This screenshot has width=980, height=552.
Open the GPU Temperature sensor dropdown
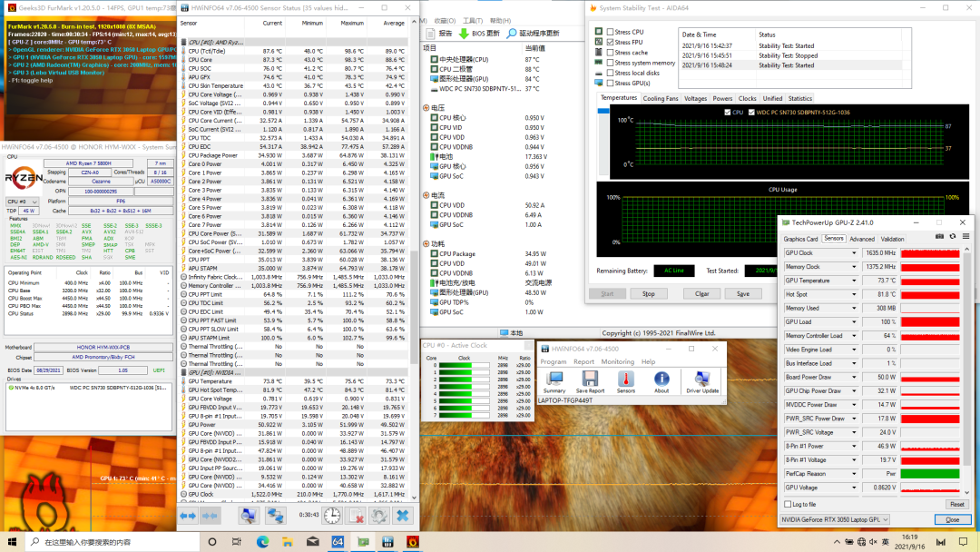854,281
